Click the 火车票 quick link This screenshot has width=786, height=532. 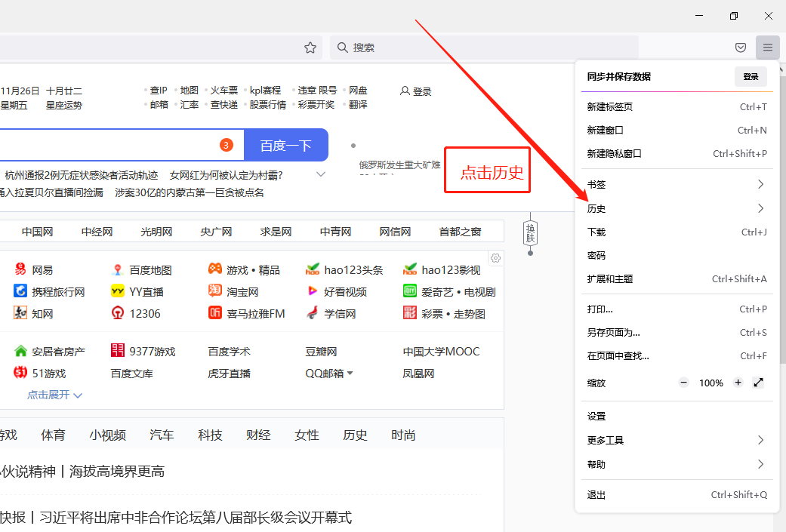coord(223,90)
